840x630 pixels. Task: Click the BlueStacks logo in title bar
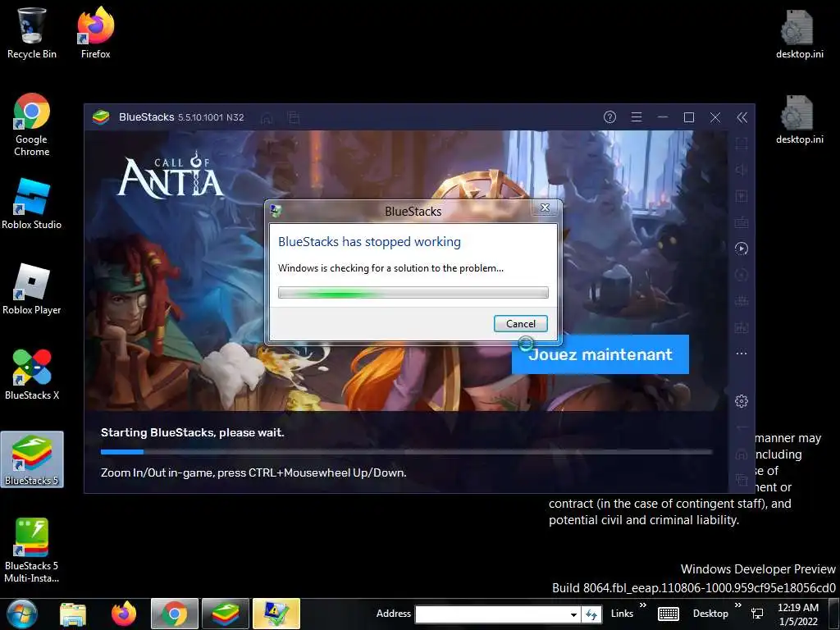point(101,116)
